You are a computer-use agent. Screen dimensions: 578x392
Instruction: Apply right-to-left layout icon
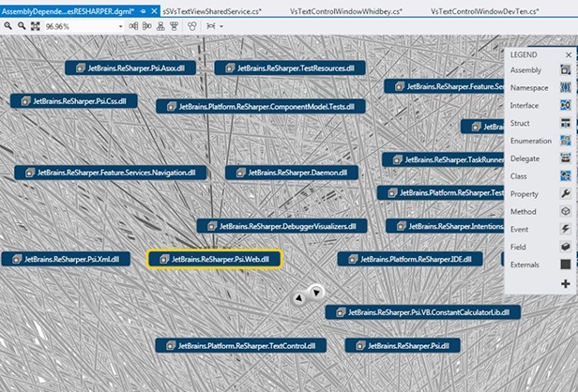tap(146, 26)
